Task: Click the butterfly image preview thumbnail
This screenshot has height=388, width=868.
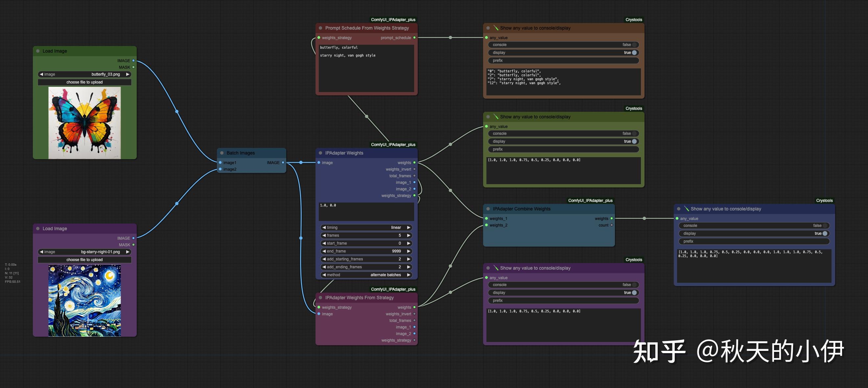Action: click(84, 123)
